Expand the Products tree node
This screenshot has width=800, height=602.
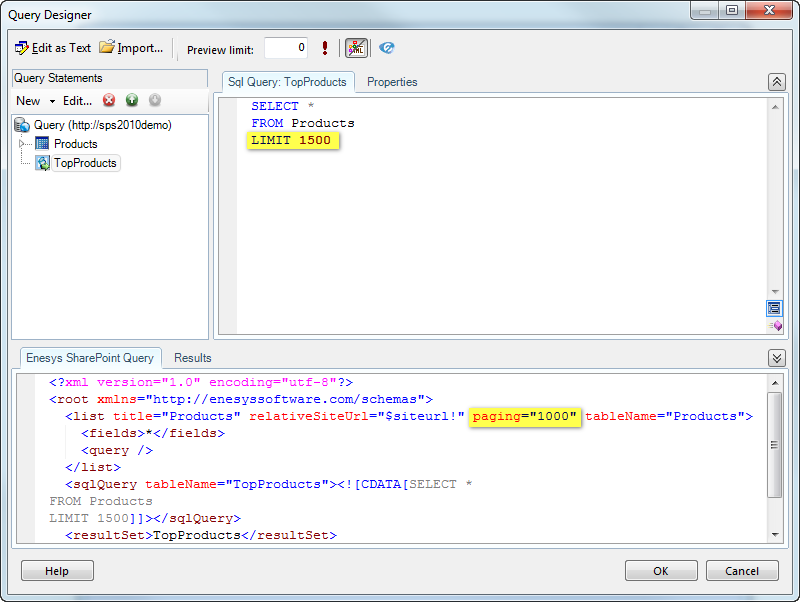(x=23, y=144)
